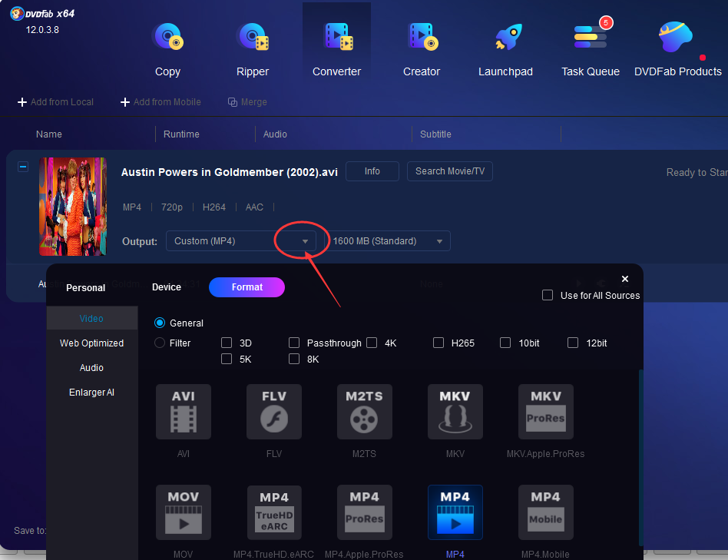Enable the 3D filter checkbox
This screenshot has width=728, height=560.
[227, 343]
